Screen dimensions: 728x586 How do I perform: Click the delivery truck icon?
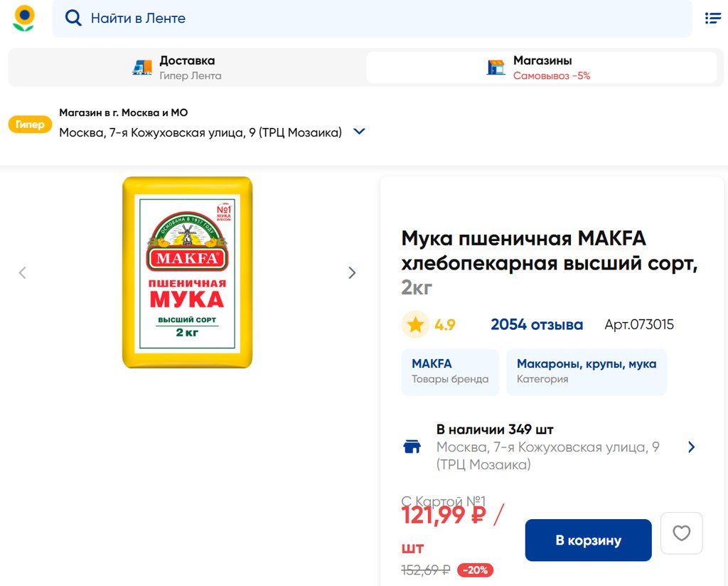pyautogui.click(x=142, y=68)
